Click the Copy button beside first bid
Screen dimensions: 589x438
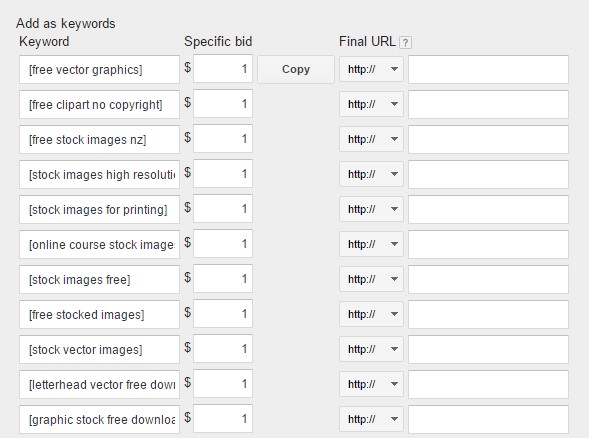[296, 69]
